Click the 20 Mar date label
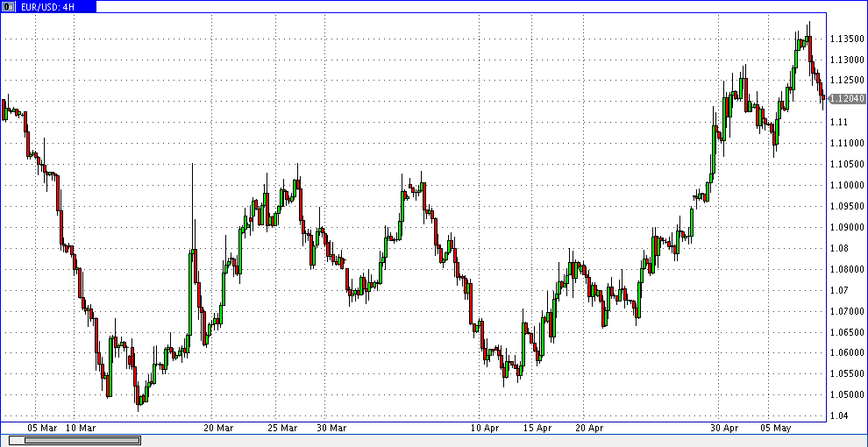This screenshot has width=868, height=447. 218,429
